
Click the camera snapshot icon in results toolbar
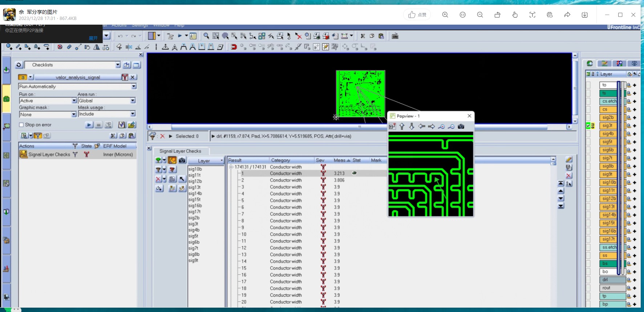pos(182,160)
